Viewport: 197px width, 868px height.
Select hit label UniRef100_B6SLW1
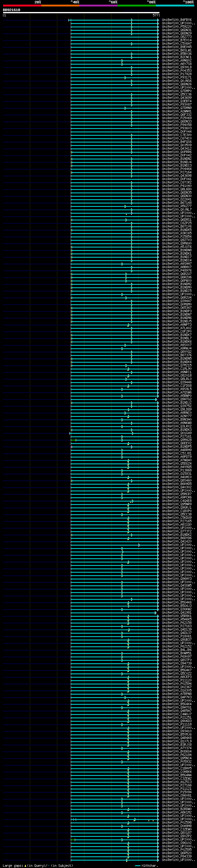pyautogui.click(x=177, y=50)
